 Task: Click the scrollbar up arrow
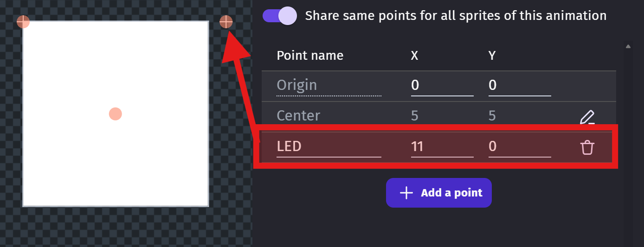coord(628,46)
